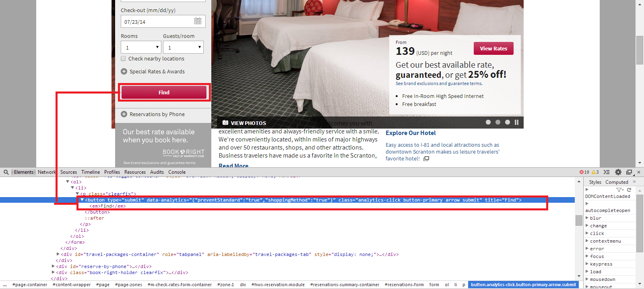The height and width of the screenshot is (289, 644).
Task: Toggle the console drawer icon
Action: tap(607, 172)
